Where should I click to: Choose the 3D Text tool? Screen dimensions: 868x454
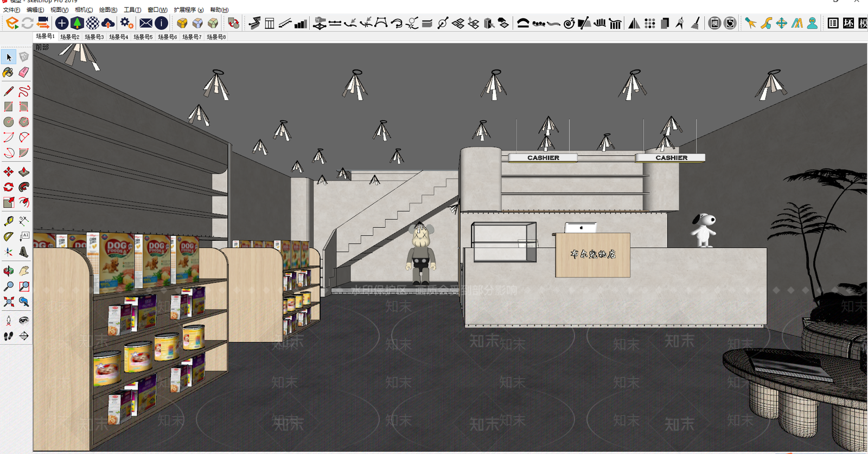click(x=24, y=252)
